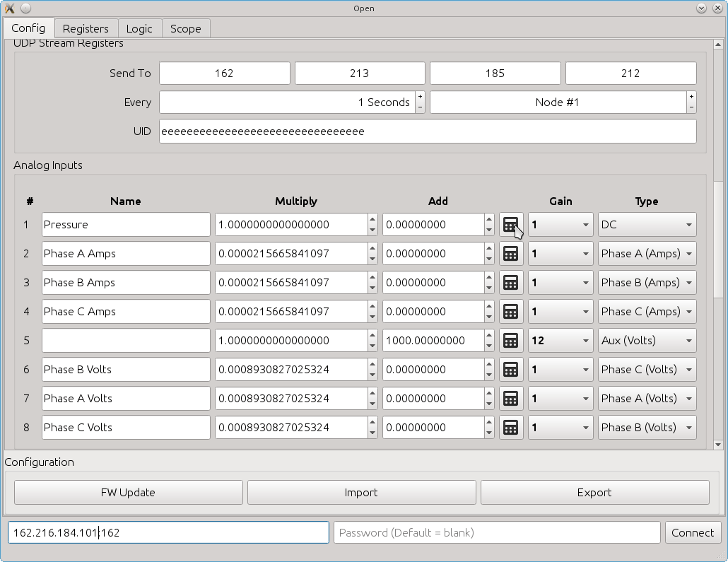The width and height of the screenshot is (728, 562).
Task: Click the vertical scrollbar down arrow
Action: [718, 445]
